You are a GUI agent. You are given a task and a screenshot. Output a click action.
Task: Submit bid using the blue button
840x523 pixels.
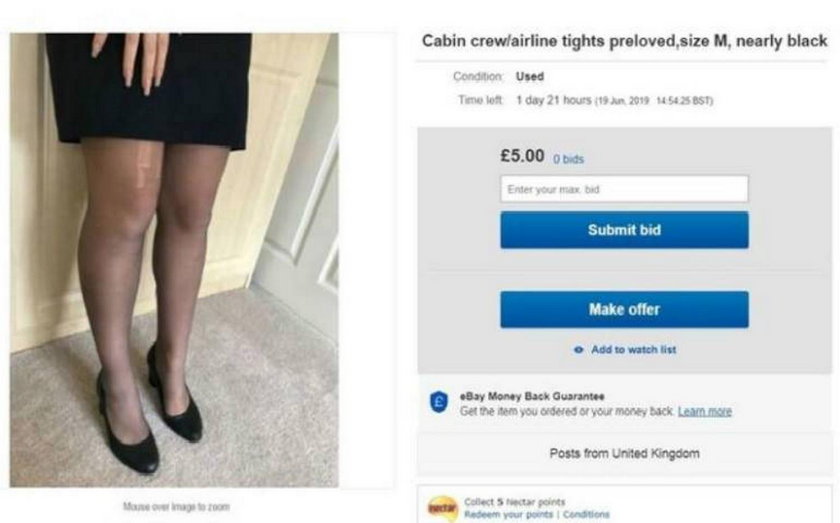tap(624, 230)
